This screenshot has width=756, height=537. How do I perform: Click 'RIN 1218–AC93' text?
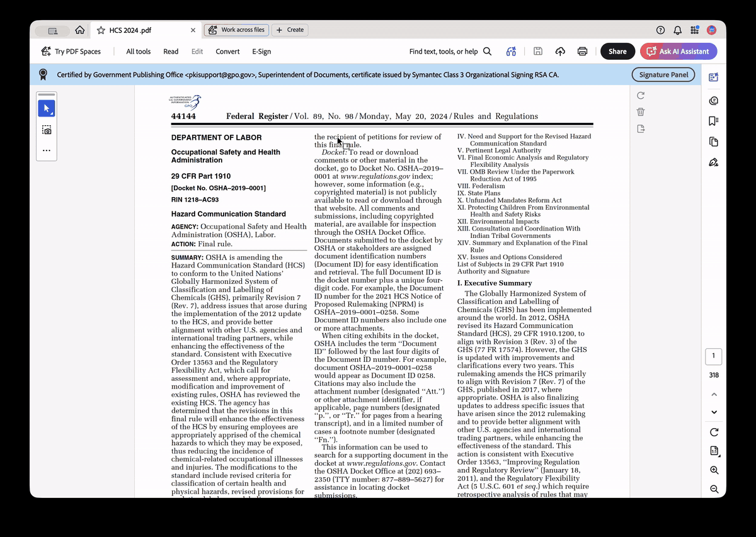pos(195,200)
